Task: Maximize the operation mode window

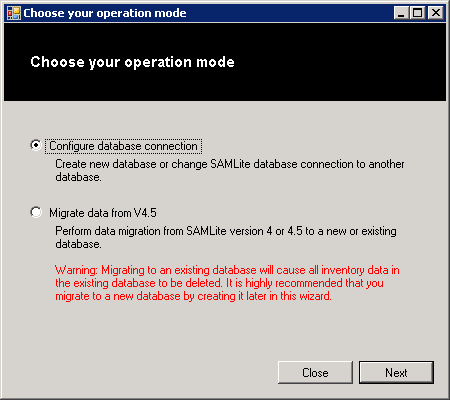Action: coord(417,13)
